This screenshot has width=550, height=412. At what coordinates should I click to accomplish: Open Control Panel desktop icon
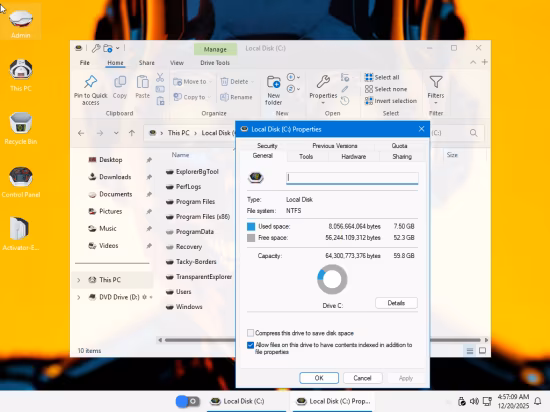(21, 182)
